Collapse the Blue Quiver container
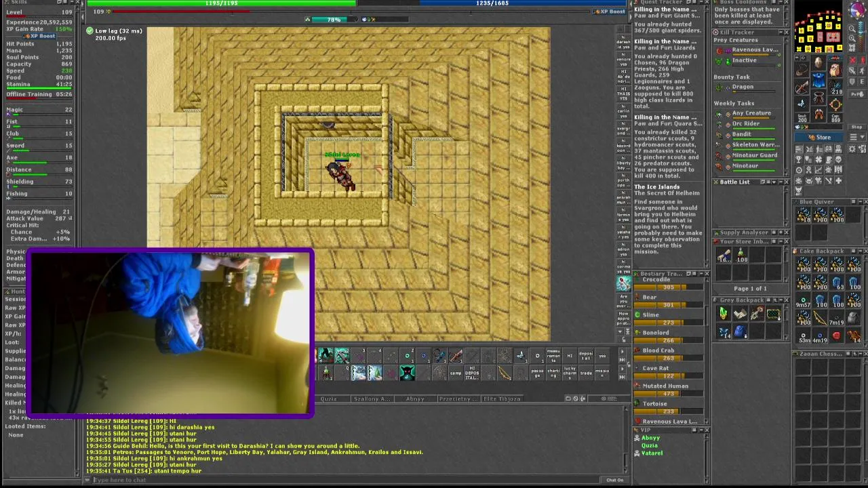Screen dimensions: 868x488 pyautogui.click(x=860, y=201)
